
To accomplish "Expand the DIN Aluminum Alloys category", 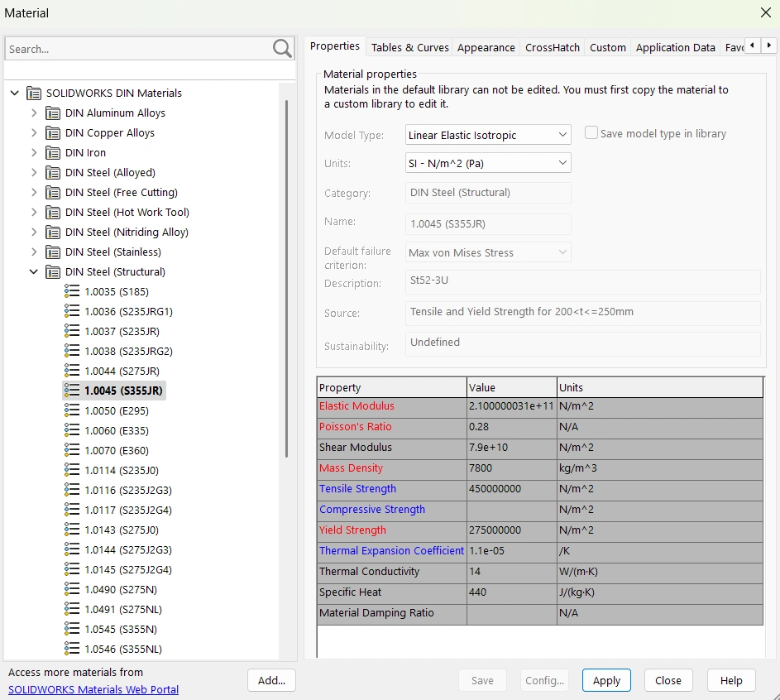I will coord(34,113).
